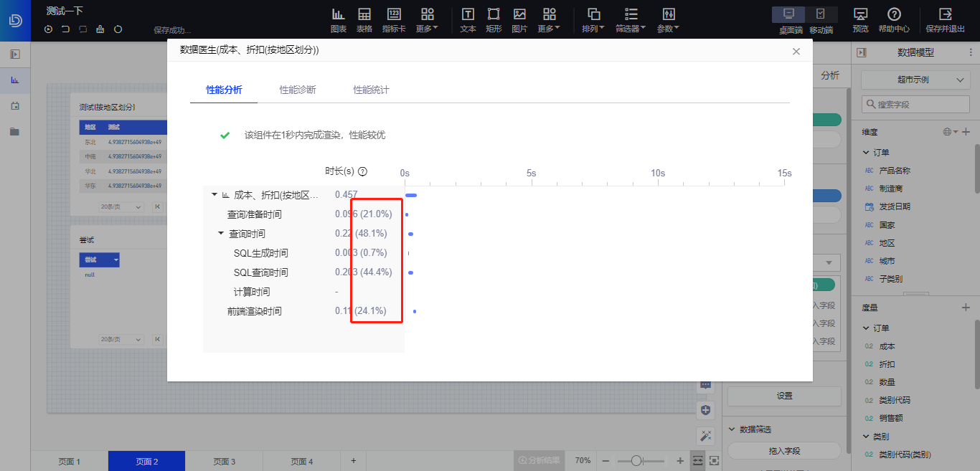Image resolution: width=980 pixels, height=471 pixels.
Task: Adjust the 70% zoom slider
Action: [x=637, y=461]
